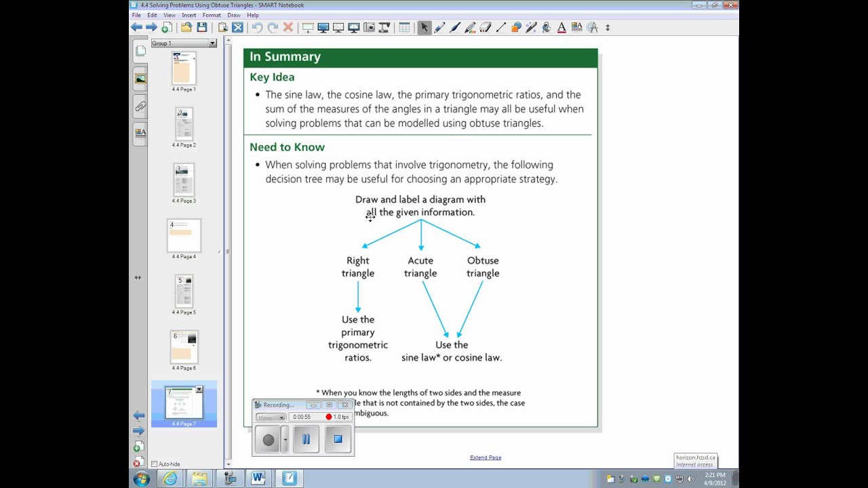The width and height of the screenshot is (868, 488).
Task: Open the Edit menu
Action: pyautogui.click(x=152, y=15)
